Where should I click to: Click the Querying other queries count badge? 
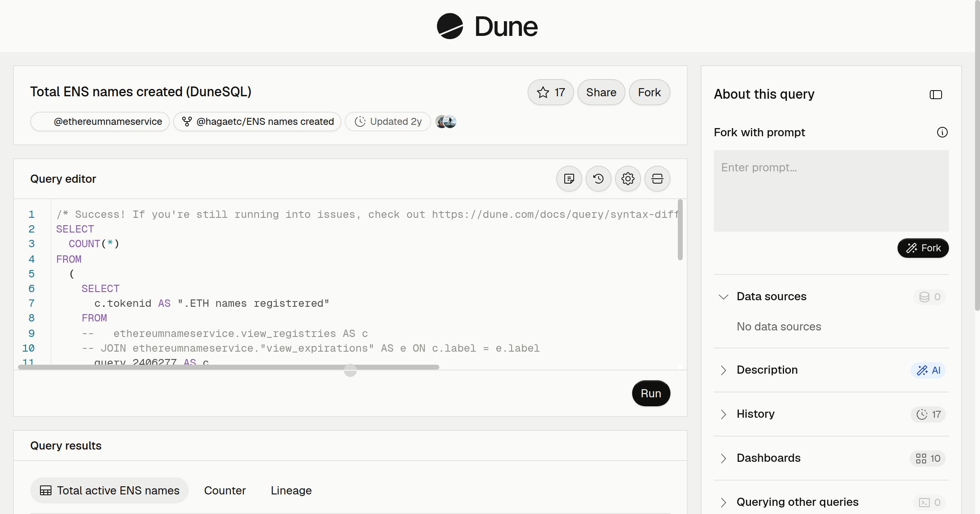coord(929,502)
